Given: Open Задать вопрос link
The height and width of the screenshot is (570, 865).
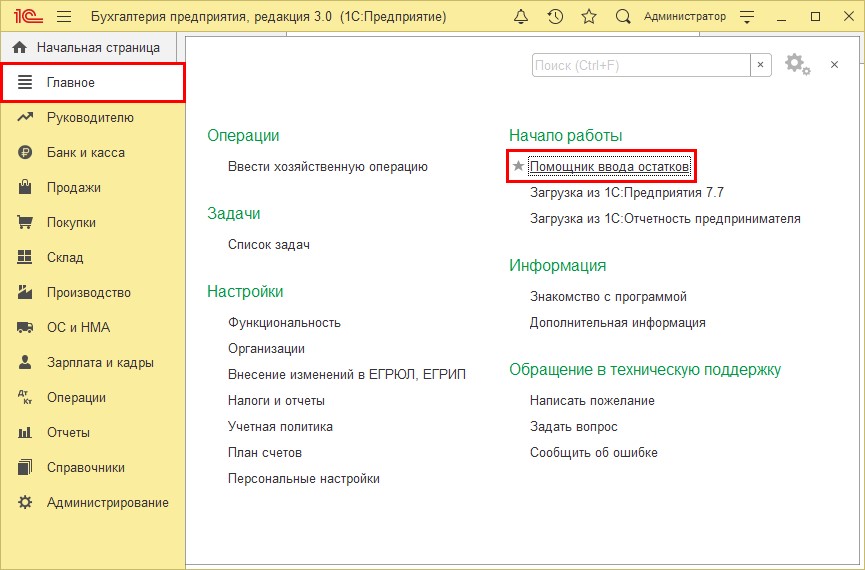Looking at the screenshot, I should (574, 427).
